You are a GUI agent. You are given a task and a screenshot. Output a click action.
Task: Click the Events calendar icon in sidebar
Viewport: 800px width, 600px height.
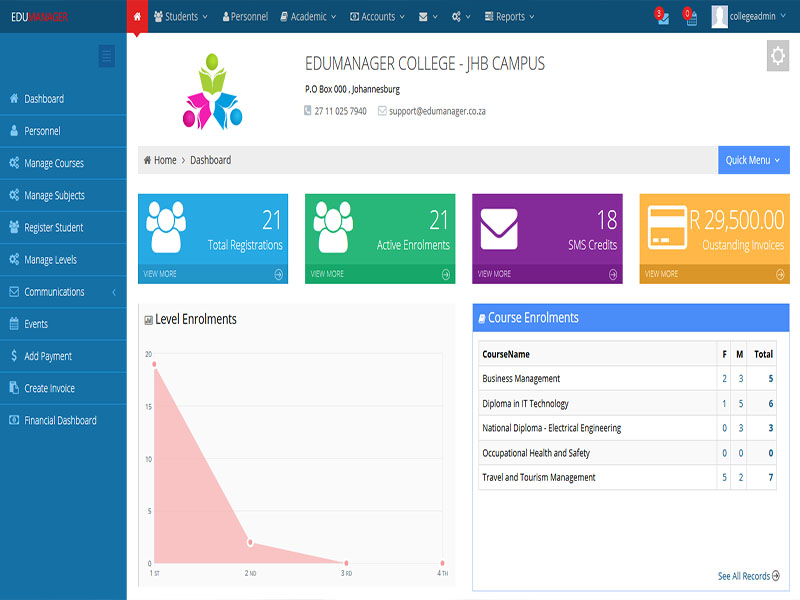[14, 323]
